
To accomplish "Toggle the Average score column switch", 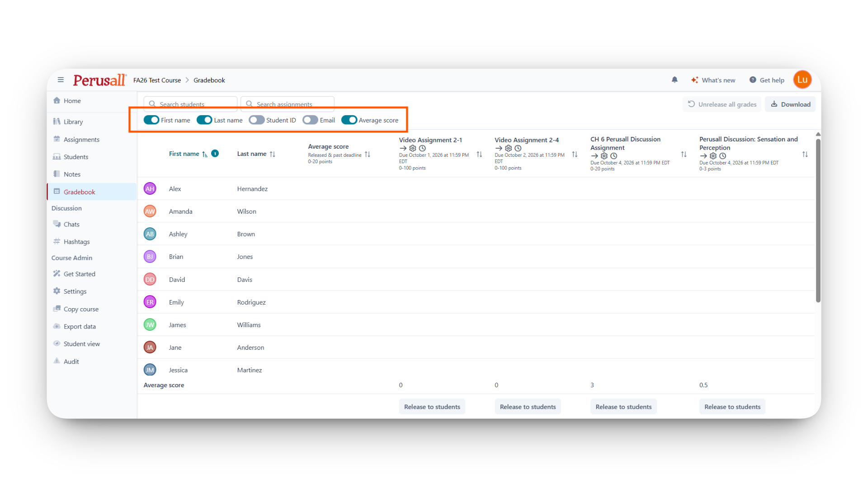I will tap(349, 120).
